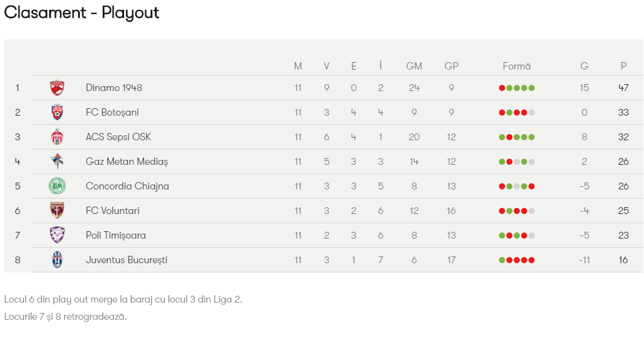Click Juventus București's form indicator dots

pos(517,260)
